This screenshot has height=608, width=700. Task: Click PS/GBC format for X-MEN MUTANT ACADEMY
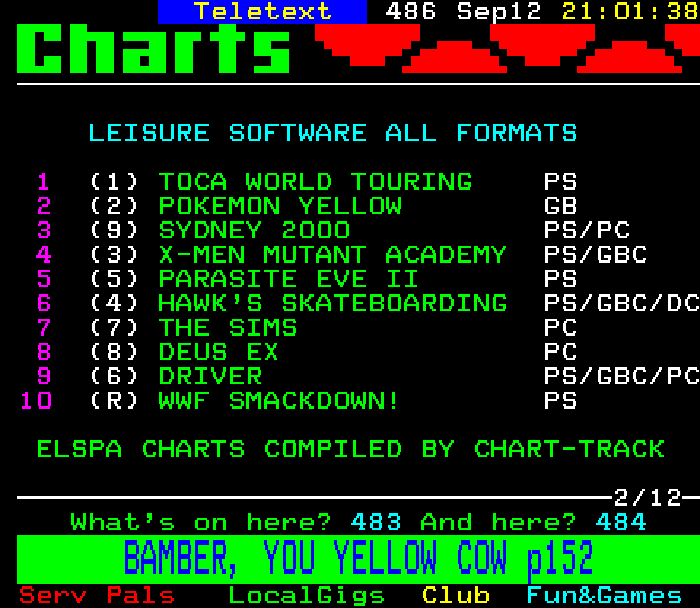[595, 255]
